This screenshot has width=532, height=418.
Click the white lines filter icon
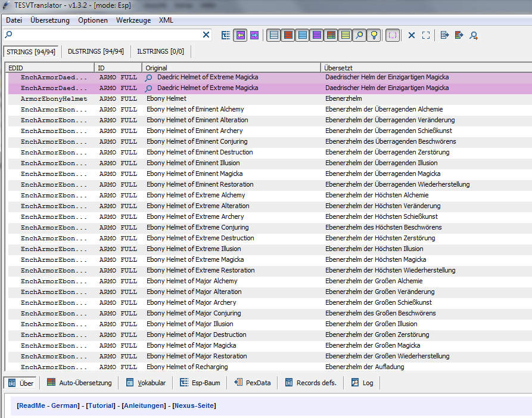[273, 35]
